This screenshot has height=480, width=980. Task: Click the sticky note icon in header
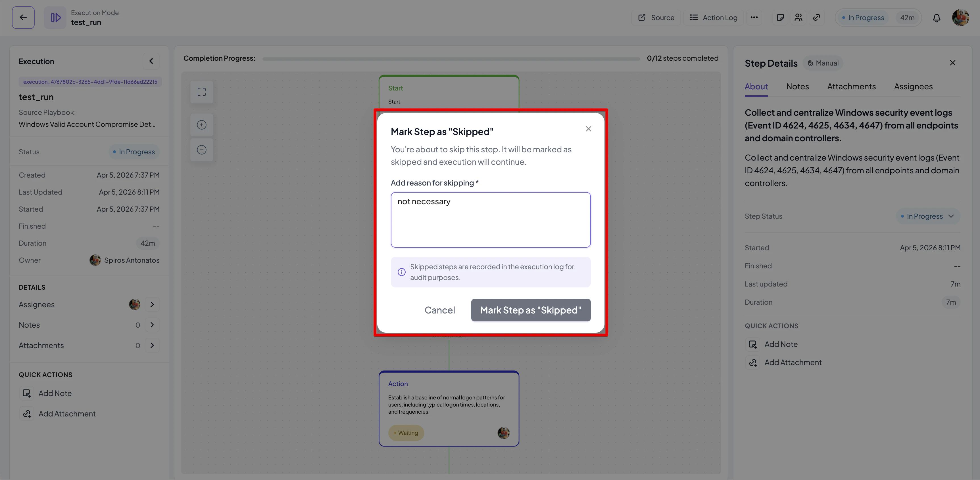[780, 18]
